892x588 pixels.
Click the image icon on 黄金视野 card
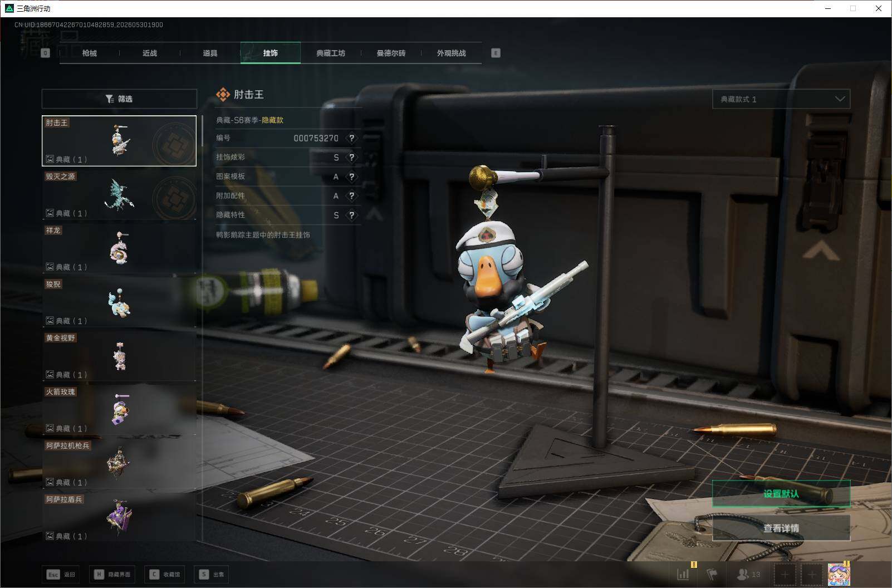pos(50,375)
